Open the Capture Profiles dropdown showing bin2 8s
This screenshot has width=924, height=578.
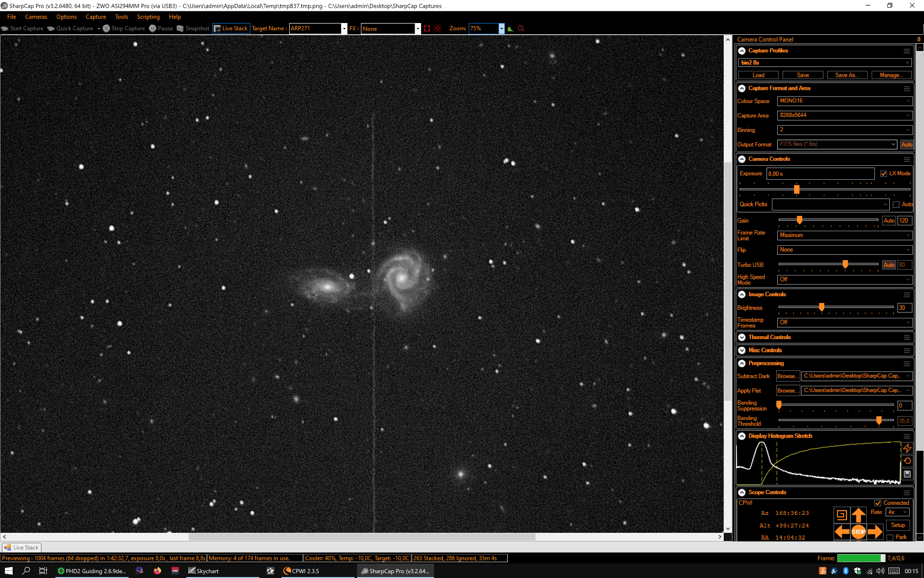click(825, 63)
